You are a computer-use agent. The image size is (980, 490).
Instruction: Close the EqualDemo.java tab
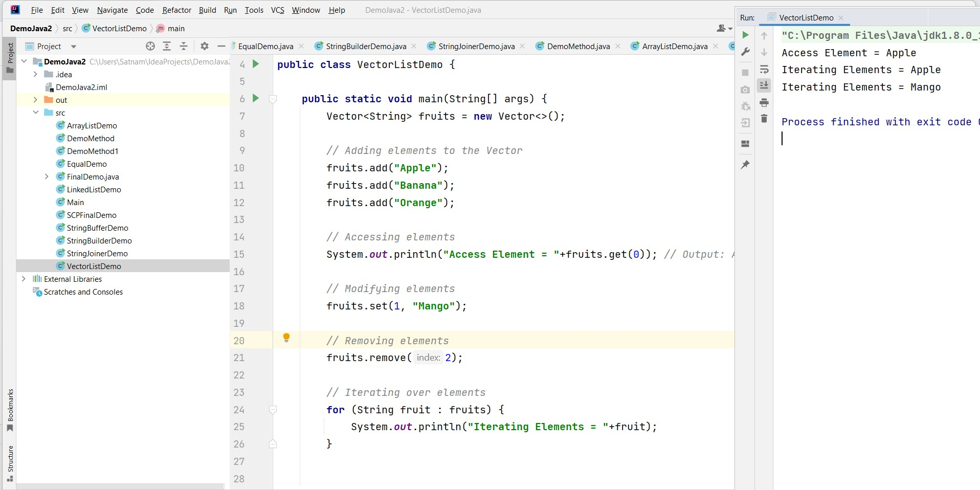click(x=301, y=46)
